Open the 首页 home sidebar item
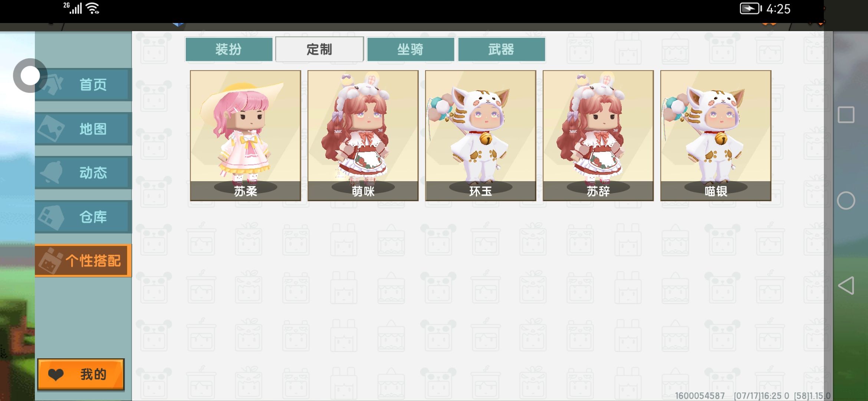This screenshot has height=401, width=868. tap(83, 85)
